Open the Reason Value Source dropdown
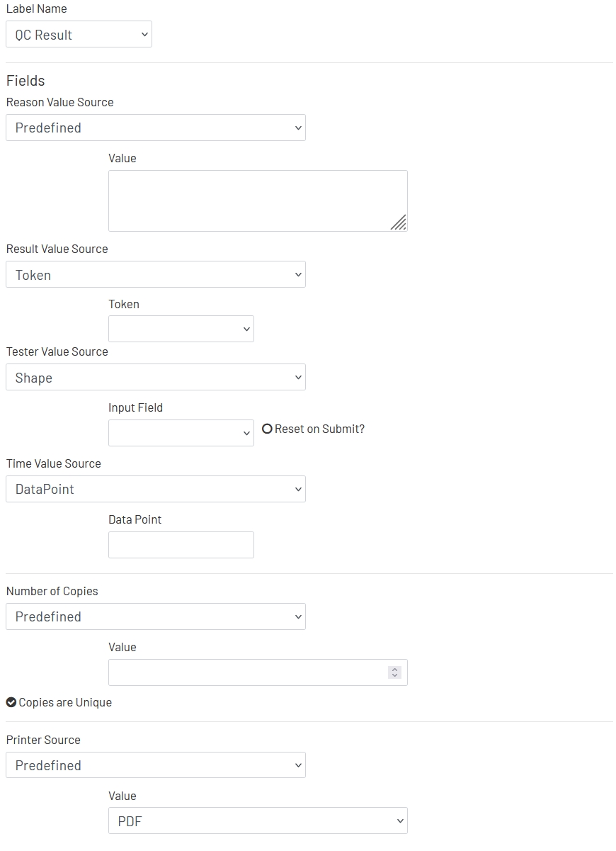 pyautogui.click(x=156, y=128)
